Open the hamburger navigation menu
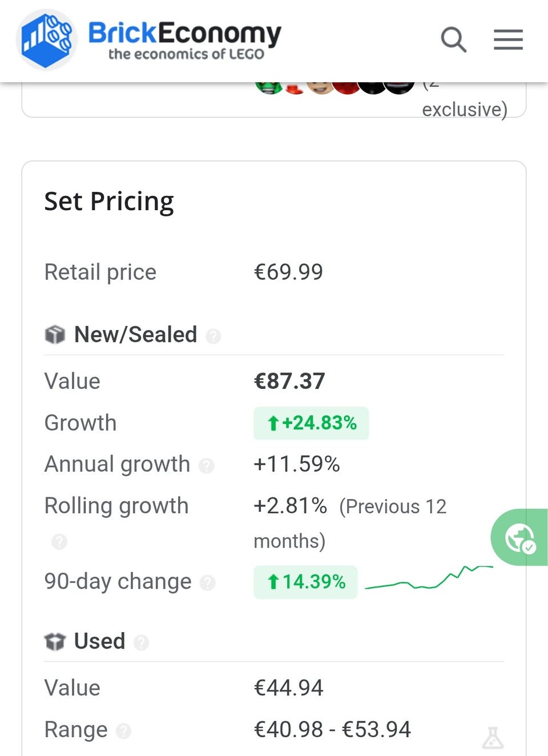Image resolution: width=548 pixels, height=756 pixels. 508,40
